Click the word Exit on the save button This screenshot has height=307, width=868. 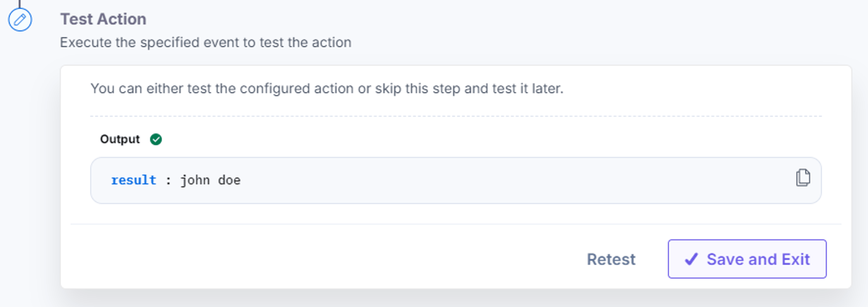pyautogui.click(x=796, y=259)
